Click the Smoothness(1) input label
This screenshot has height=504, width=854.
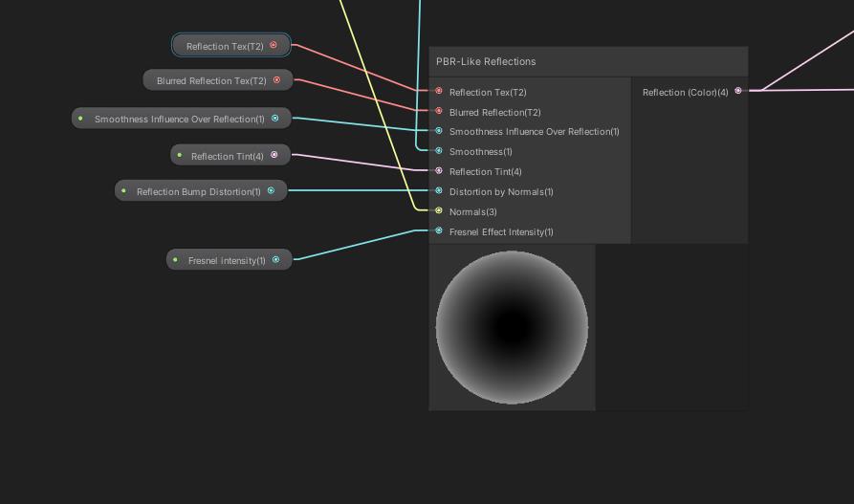[x=480, y=152]
